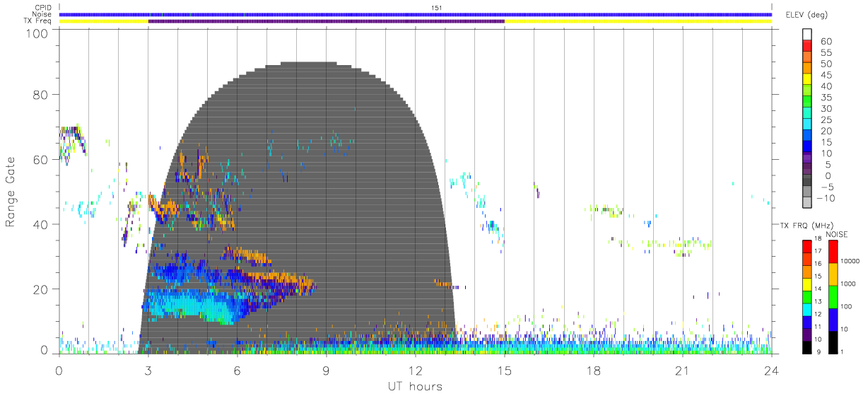The width and height of the screenshot is (868, 401).
Task: Click the "CPID" row label
Action: (42, 8)
